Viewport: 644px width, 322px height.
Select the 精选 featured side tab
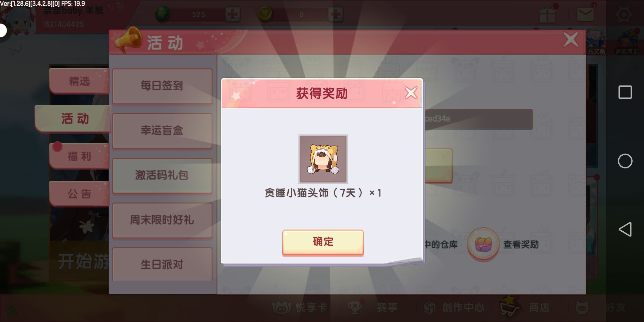point(79,81)
